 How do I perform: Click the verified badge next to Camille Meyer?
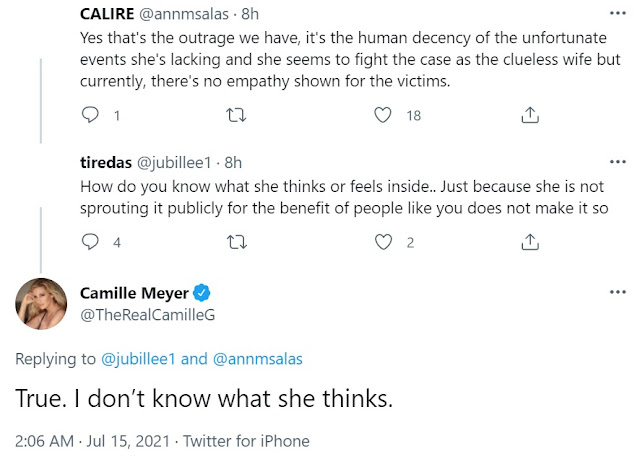pos(203,294)
